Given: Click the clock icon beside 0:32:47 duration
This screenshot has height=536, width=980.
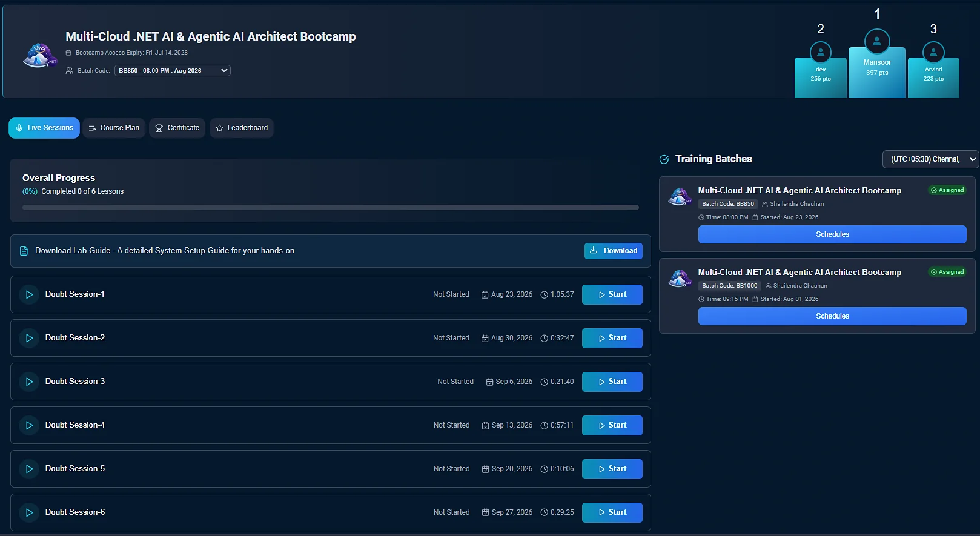Looking at the screenshot, I should click(x=544, y=339).
